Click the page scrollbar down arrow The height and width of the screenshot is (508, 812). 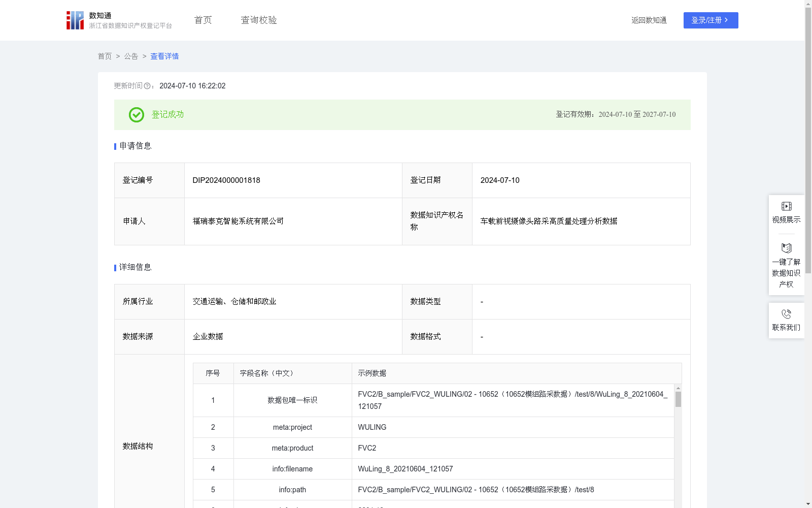pos(808,504)
